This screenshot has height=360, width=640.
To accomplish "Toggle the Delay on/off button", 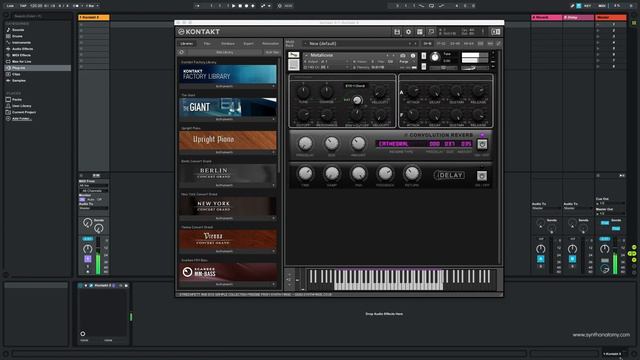I will tap(482, 176).
